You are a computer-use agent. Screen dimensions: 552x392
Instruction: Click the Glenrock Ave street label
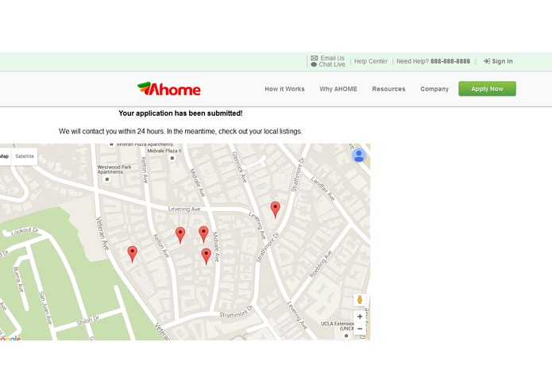click(x=239, y=167)
